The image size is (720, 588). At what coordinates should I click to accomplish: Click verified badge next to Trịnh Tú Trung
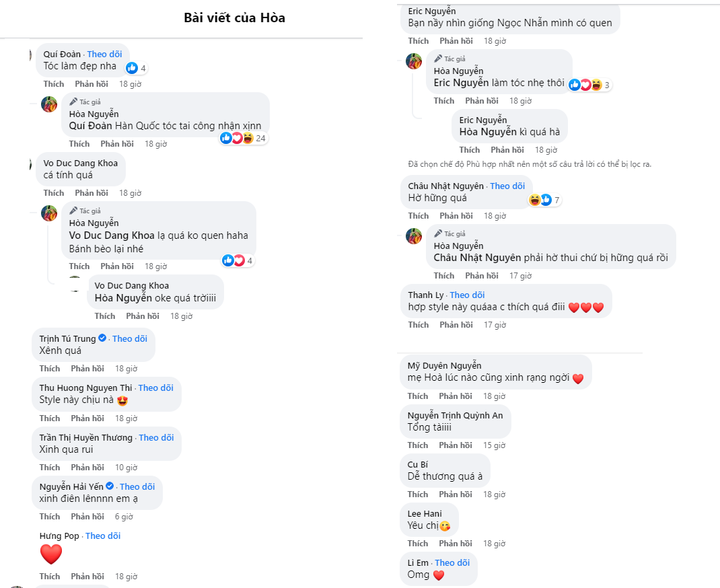(102, 338)
